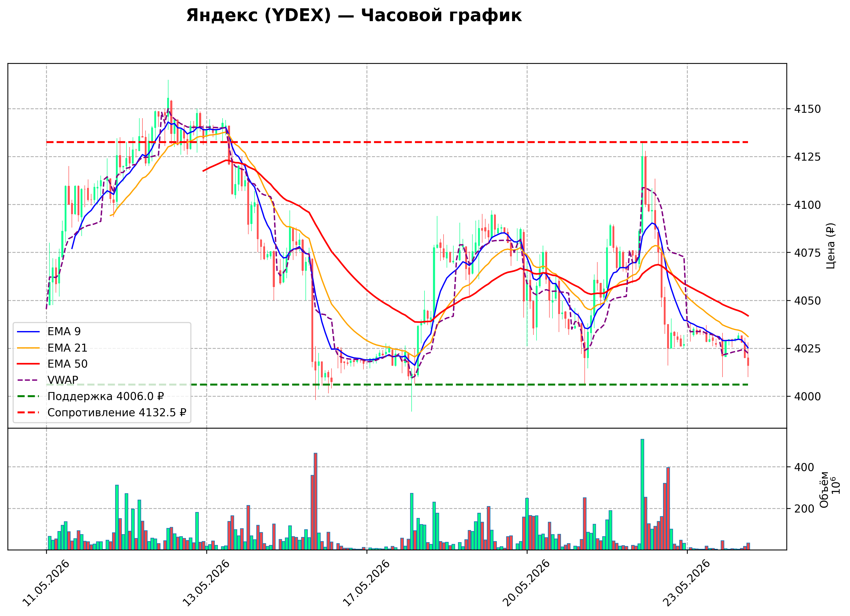The height and width of the screenshot is (616, 850).
Task: Click the red dashed resistance legend sample
Action: tap(29, 413)
